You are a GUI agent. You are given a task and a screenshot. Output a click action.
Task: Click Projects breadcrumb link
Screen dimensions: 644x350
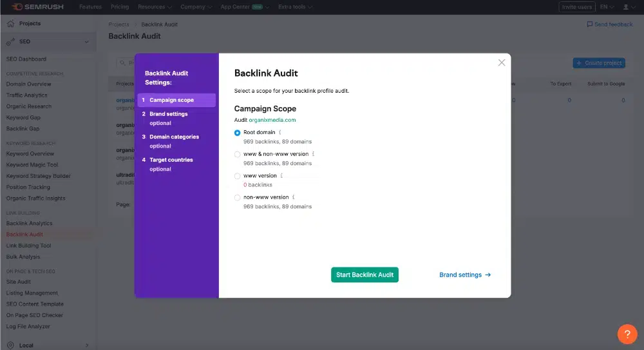click(118, 24)
